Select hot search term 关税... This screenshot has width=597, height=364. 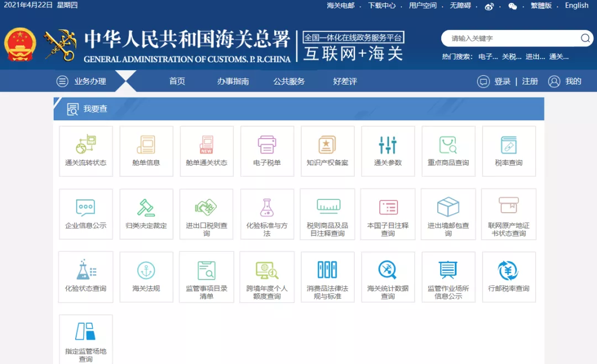[511, 57]
